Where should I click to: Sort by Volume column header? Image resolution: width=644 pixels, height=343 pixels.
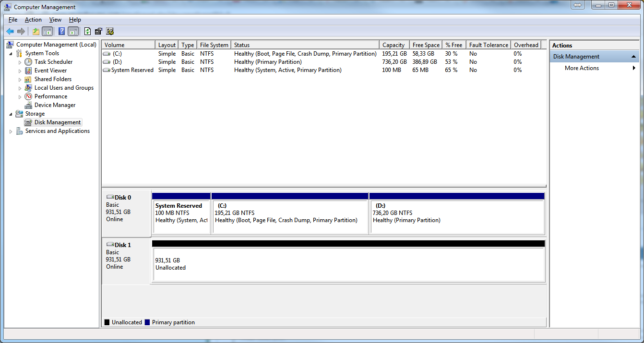(129, 45)
